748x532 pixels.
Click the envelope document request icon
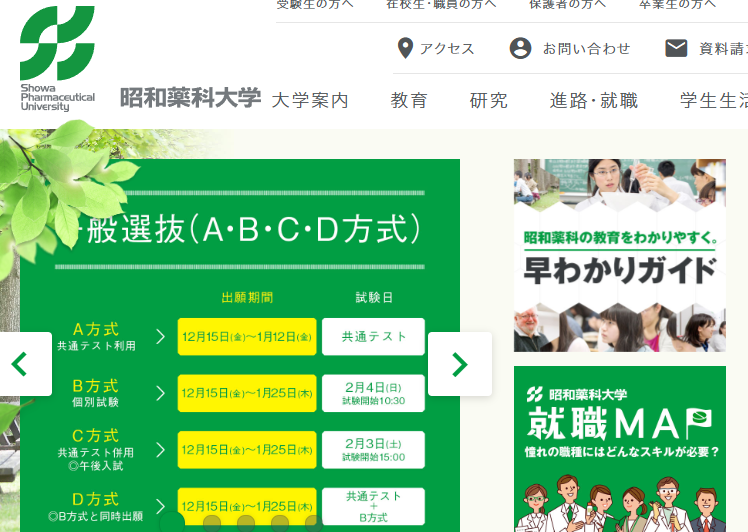(x=676, y=48)
